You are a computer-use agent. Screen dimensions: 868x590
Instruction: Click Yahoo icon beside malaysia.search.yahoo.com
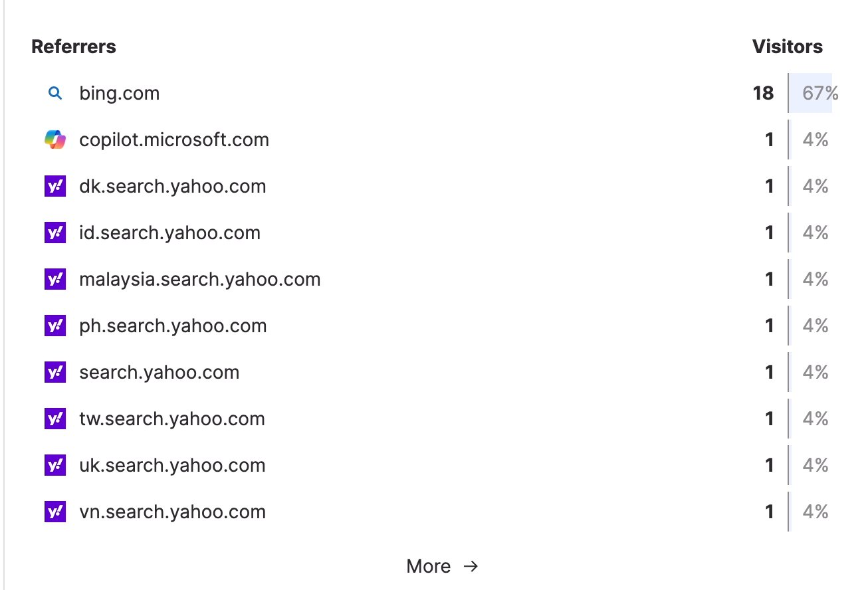[55, 280]
